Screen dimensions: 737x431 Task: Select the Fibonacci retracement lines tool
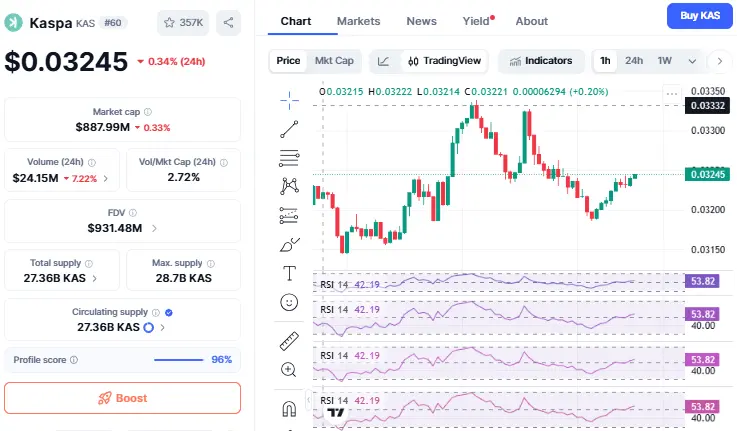coord(290,158)
